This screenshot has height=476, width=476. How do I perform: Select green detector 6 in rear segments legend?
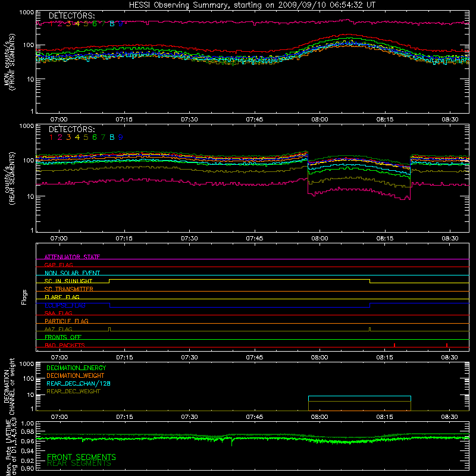coord(95,137)
